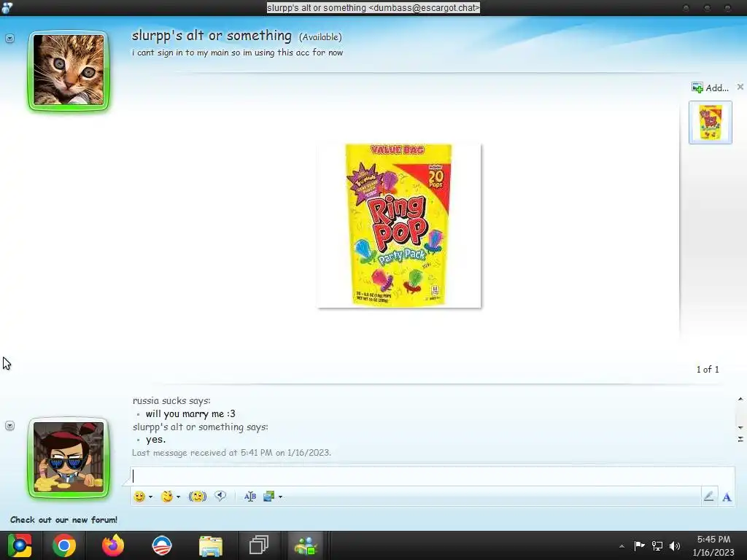Click the '1 of 1' photo counter
Image resolution: width=747 pixels, height=560 pixels.
tap(708, 369)
